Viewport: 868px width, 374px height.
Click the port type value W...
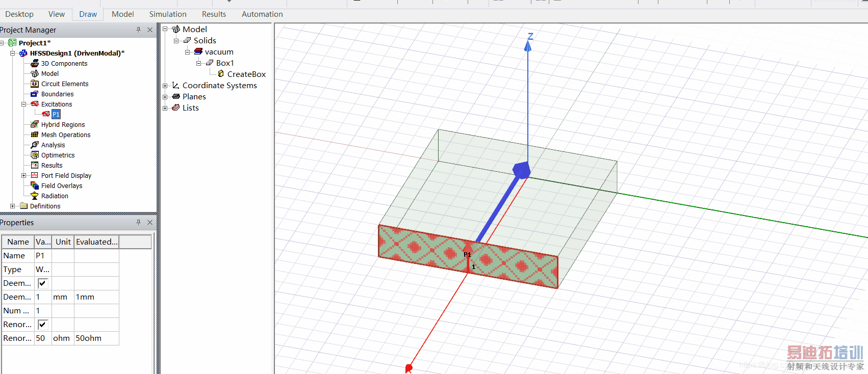click(43, 270)
